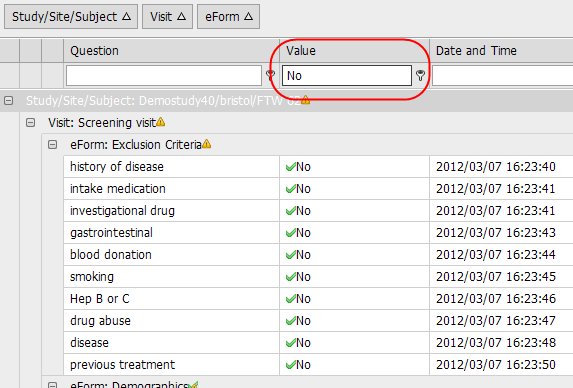Screen dimensions: 573x388
Task: Collapse the eForm: Exclusion Criteria group
Action: (53, 144)
